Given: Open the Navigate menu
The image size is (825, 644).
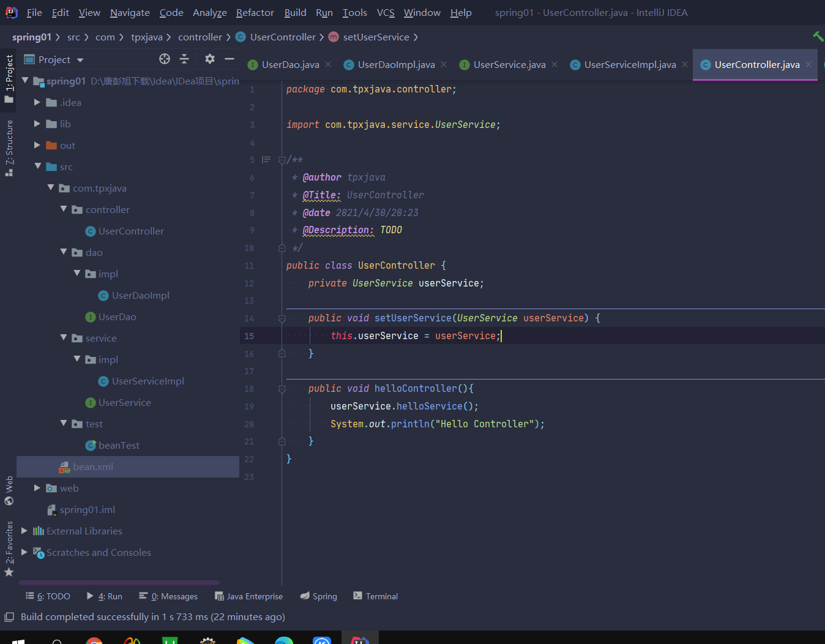Looking at the screenshot, I should 130,12.
